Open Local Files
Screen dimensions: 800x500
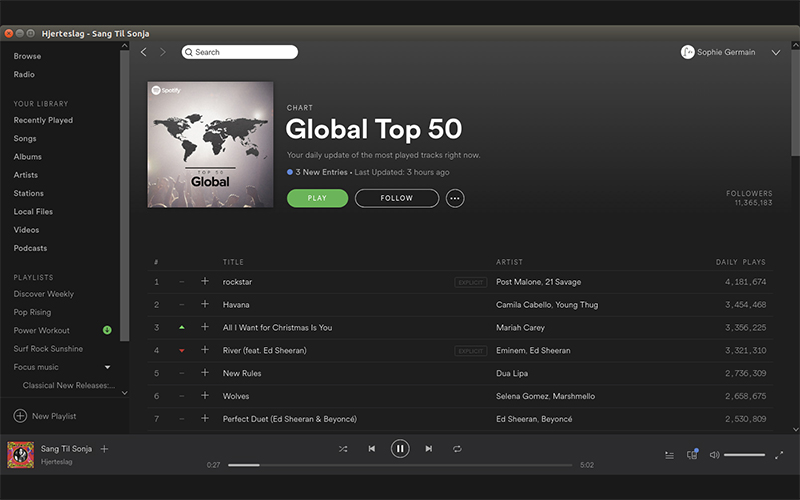[x=33, y=212]
